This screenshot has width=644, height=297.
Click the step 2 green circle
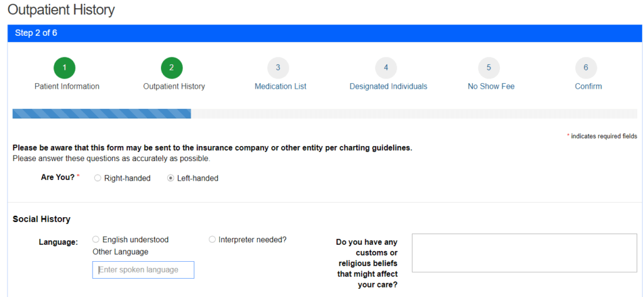(172, 68)
